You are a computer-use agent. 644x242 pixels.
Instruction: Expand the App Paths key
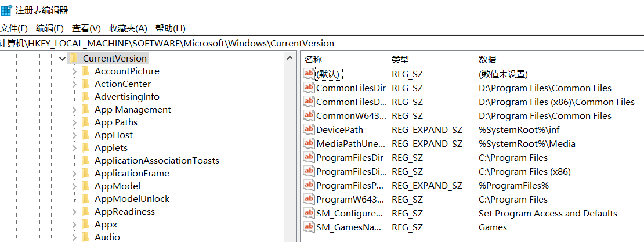[74, 122]
